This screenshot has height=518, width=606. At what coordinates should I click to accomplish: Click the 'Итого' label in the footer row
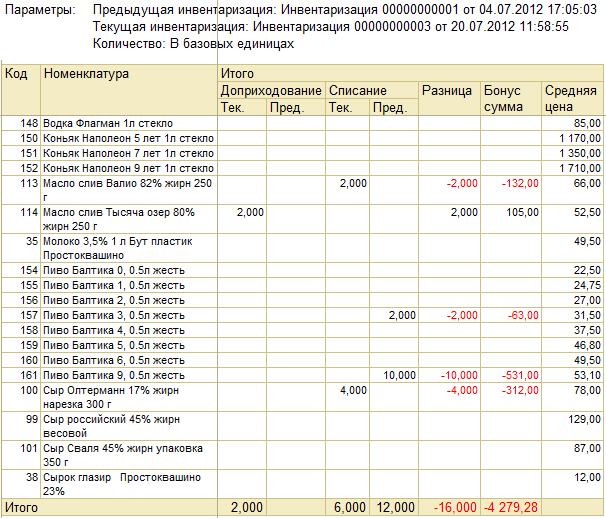[21, 507]
